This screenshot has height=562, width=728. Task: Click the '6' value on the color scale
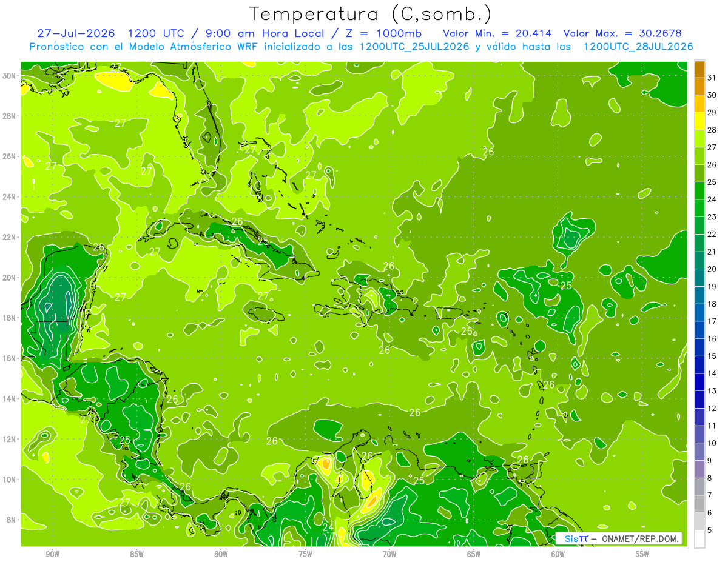710,513
